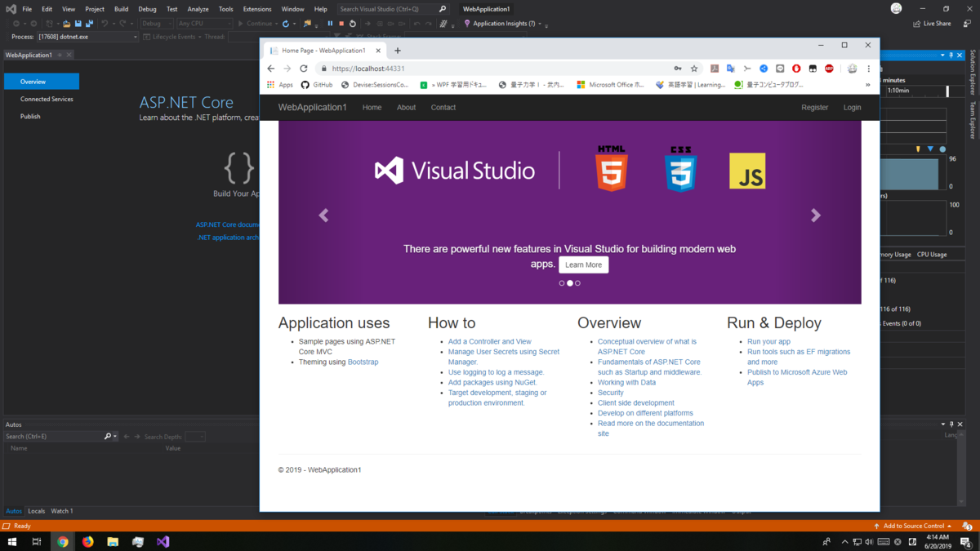The width and height of the screenshot is (980, 551).
Task: Switch to the Locals tab
Action: point(37,511)
